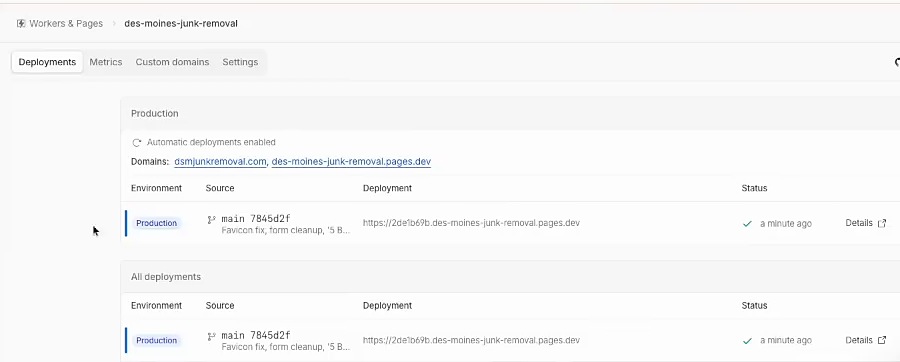This screenshot has height=362, width=900.
Task: Click the All deployments section heading
Action: tap(166, 277)
